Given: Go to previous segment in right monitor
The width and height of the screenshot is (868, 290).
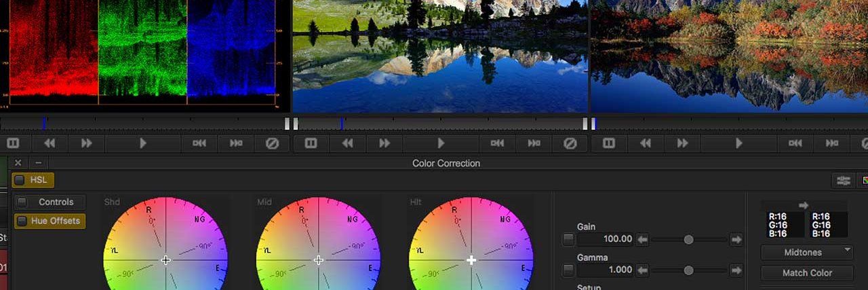Looking at the screenshot, I should (795, 143).
